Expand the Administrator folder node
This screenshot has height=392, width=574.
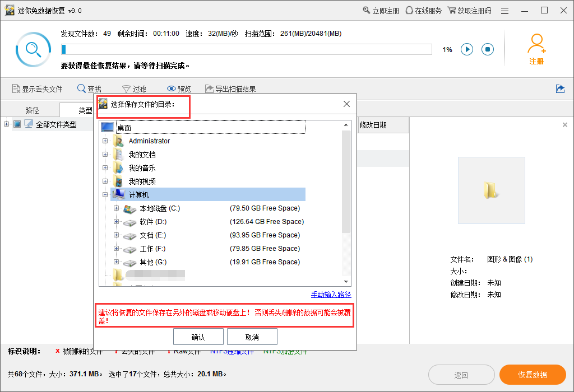(105, 141)
